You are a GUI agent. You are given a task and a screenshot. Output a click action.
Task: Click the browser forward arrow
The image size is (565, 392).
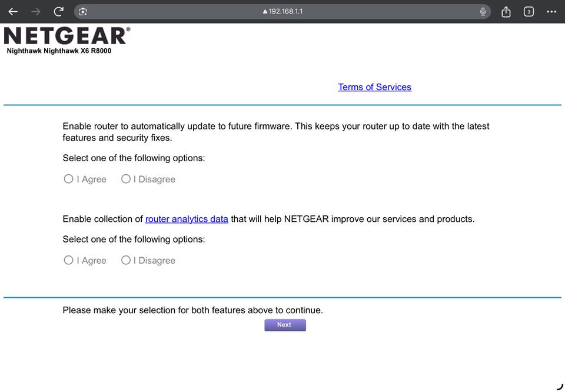coord(36,12)
